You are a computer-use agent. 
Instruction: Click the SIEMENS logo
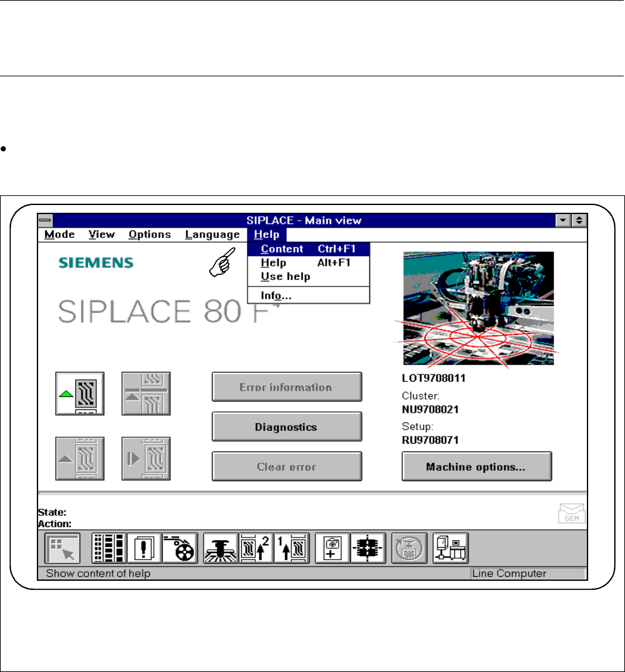tap(96, 263)
